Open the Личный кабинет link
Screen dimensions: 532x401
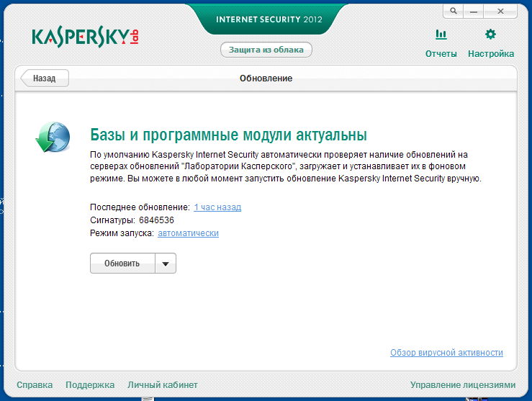(x=163, y=385)
